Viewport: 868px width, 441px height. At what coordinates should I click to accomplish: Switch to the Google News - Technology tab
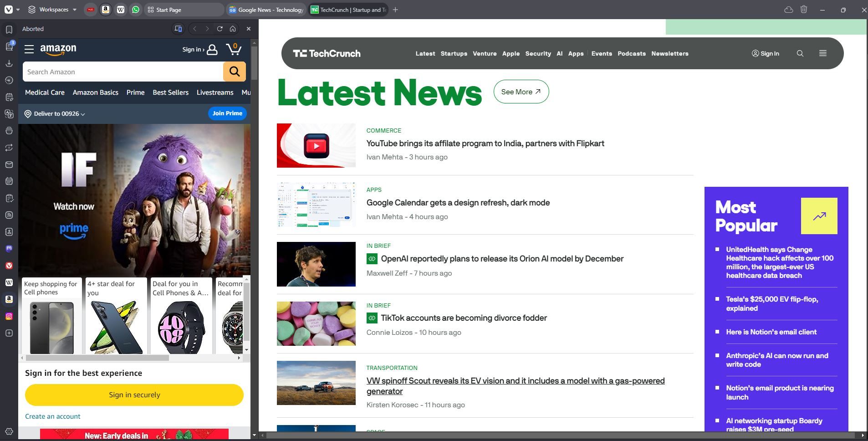tap(266, 10)
